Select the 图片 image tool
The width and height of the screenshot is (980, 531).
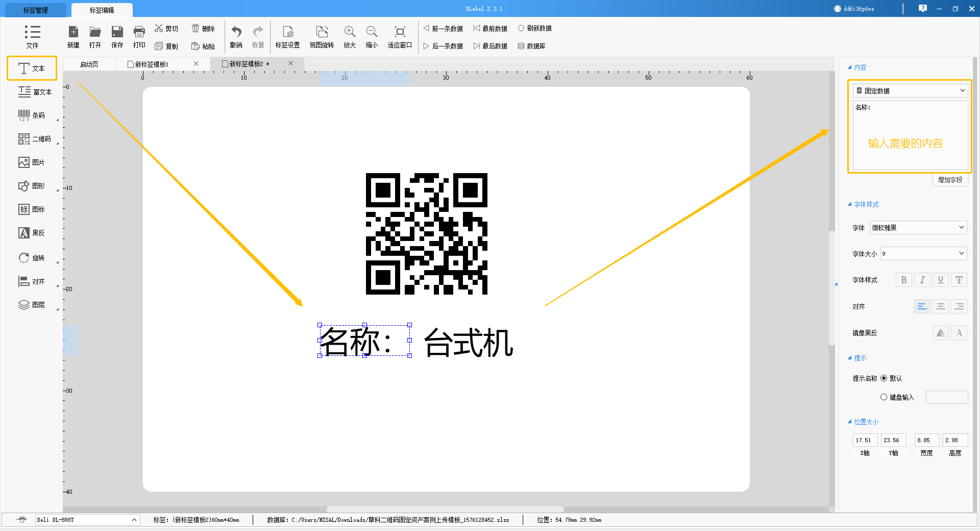tap(32, 162)
